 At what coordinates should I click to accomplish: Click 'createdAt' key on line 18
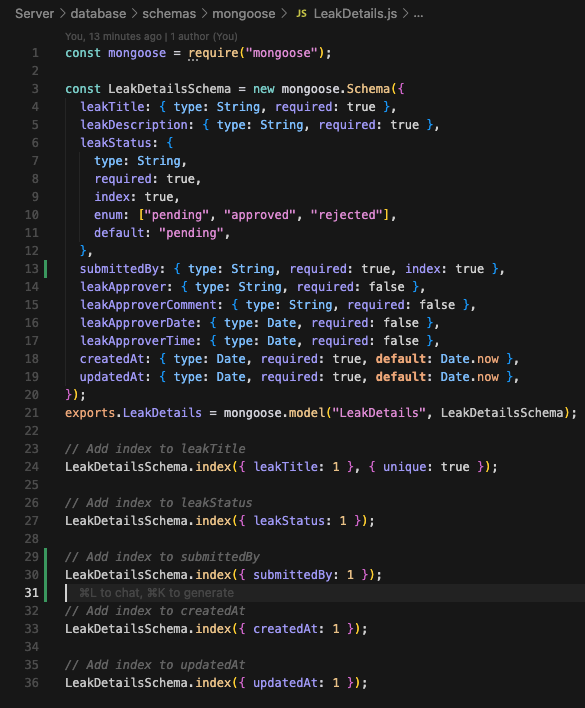pyautogui.click(x=112, y=359)
